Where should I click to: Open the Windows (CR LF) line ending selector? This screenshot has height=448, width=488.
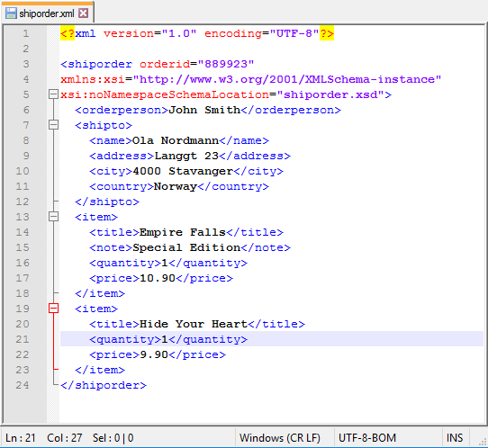click(x=280, y=438)
